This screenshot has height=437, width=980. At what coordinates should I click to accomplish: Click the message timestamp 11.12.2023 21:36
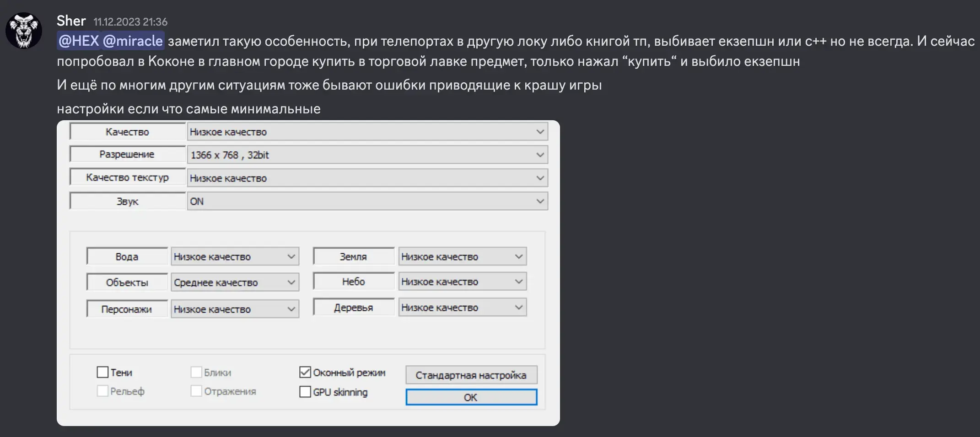click(130, 22)
